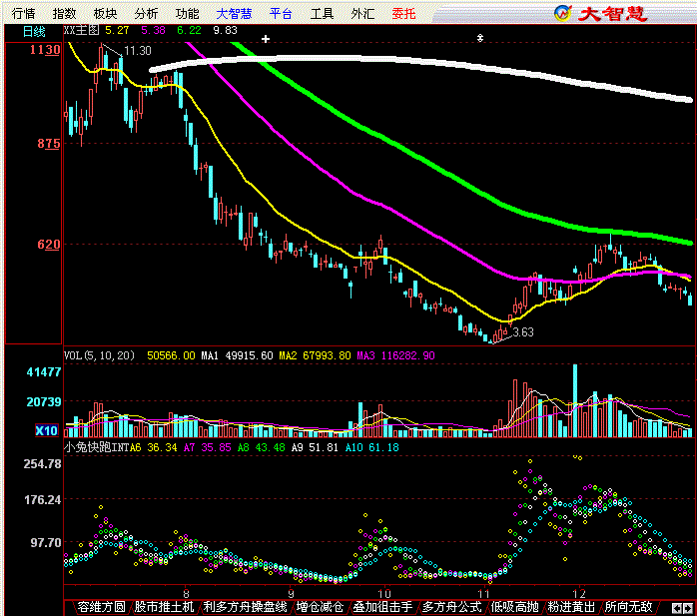Screen dimensions: 697x616
Task: Open the 外汇 menu
Action: [362, 13]
